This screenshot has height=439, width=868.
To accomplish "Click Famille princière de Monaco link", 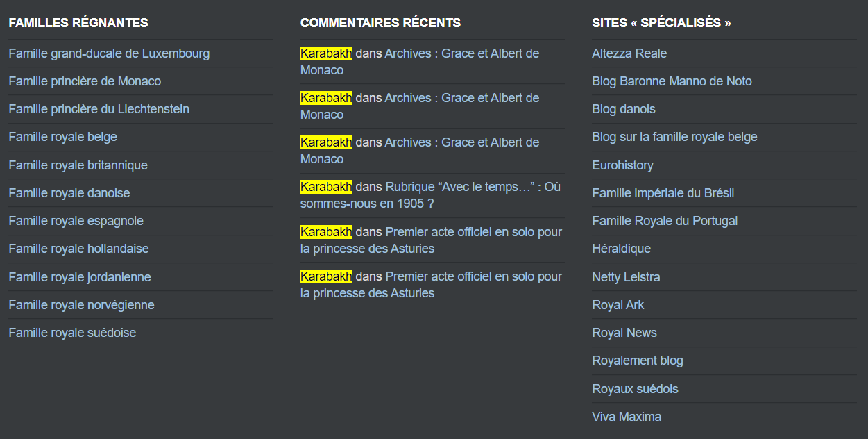I will pos(85,81).
